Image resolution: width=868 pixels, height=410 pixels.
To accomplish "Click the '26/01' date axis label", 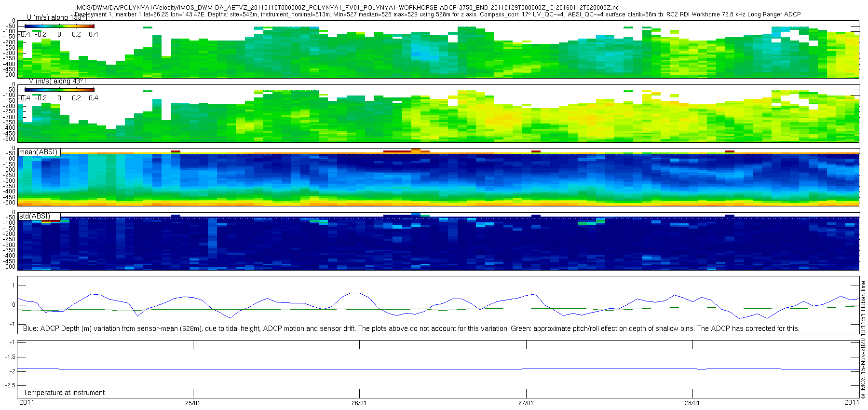I will point(359,403).
